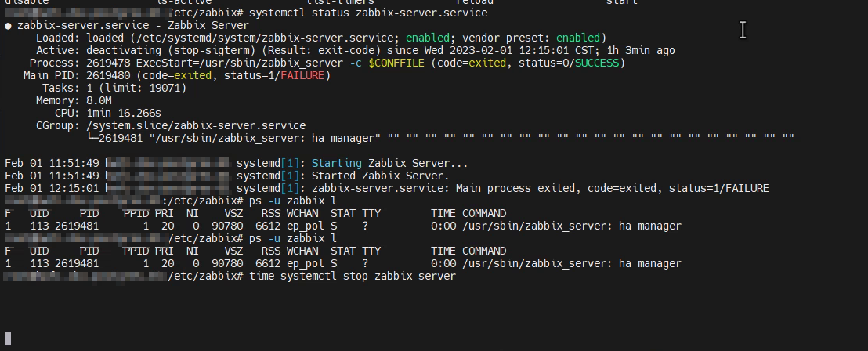
Task: Click 'ha manager' in the first ps output row
Action: [x=650, y=226]
